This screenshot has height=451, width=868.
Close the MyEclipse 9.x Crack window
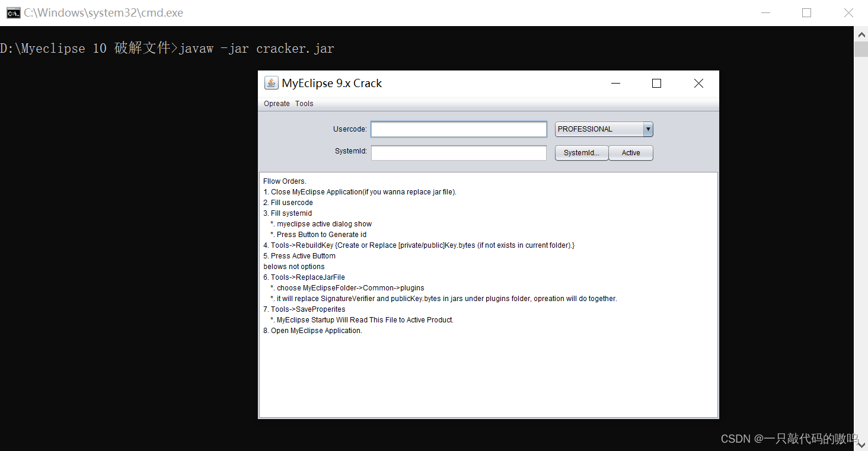point(698,84)
